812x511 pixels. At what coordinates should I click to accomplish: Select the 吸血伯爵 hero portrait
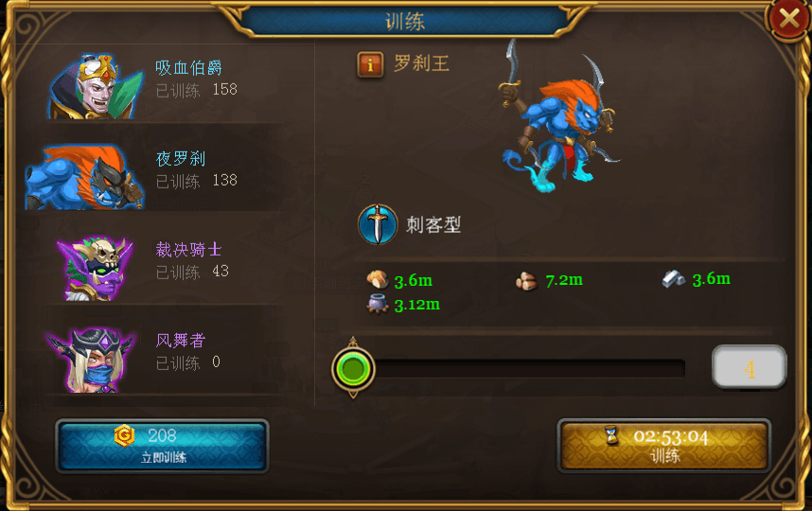coord(97,86)
